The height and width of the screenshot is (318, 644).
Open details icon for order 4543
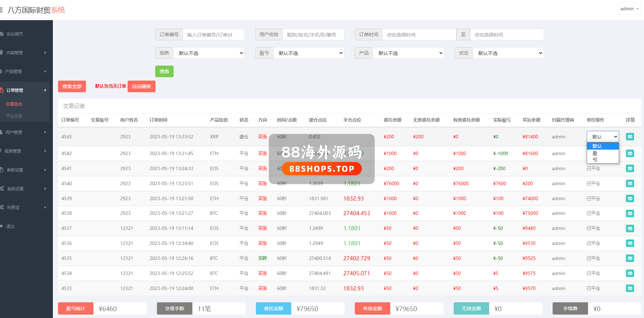[630, 137]
